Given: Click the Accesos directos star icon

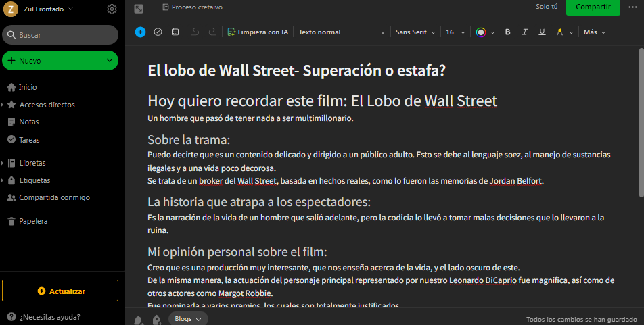Looking at the screenshot, I should 11,105.
